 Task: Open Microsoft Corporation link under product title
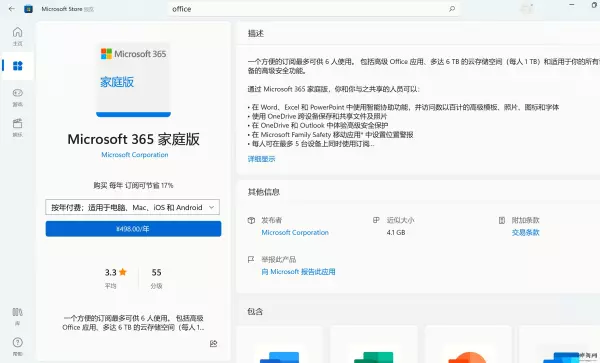pos(135,155)
